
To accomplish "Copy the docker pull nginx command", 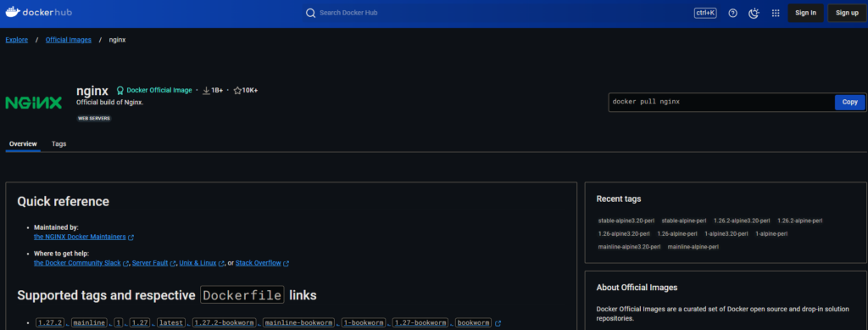I will coord(849,103).
